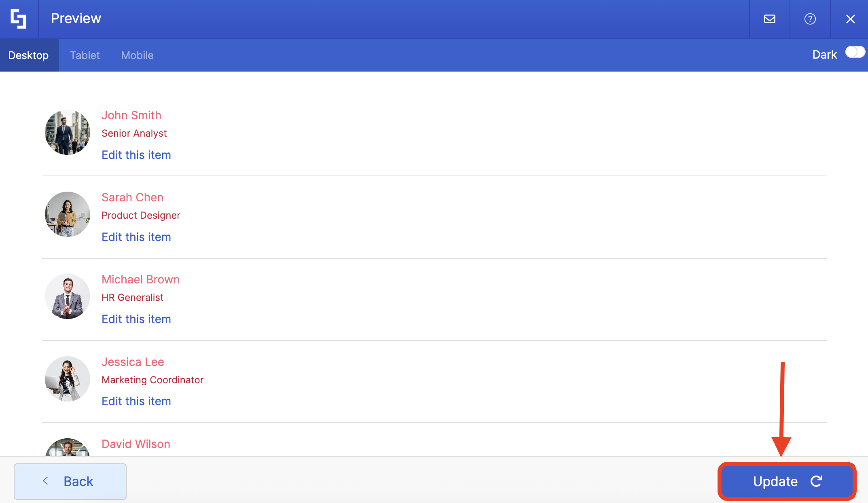The width and height of the screenshot is (868, 503).
Task: Open John Smith name link
Action: 131,115
